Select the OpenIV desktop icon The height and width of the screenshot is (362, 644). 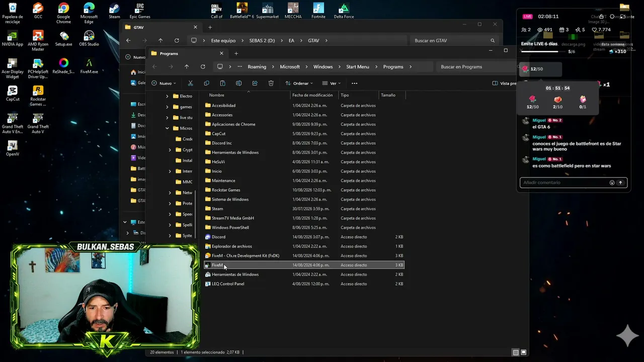click(13, 148)
